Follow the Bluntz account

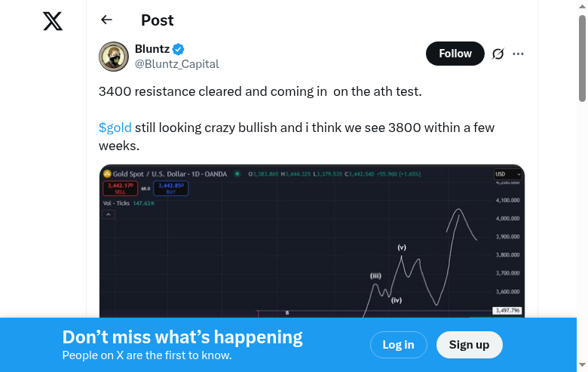click(455, 54)
